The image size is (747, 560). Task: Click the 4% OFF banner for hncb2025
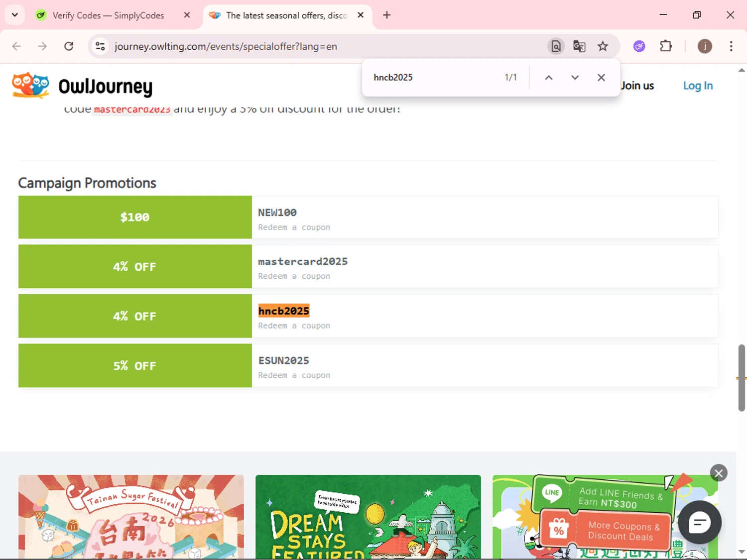(135, 316)
